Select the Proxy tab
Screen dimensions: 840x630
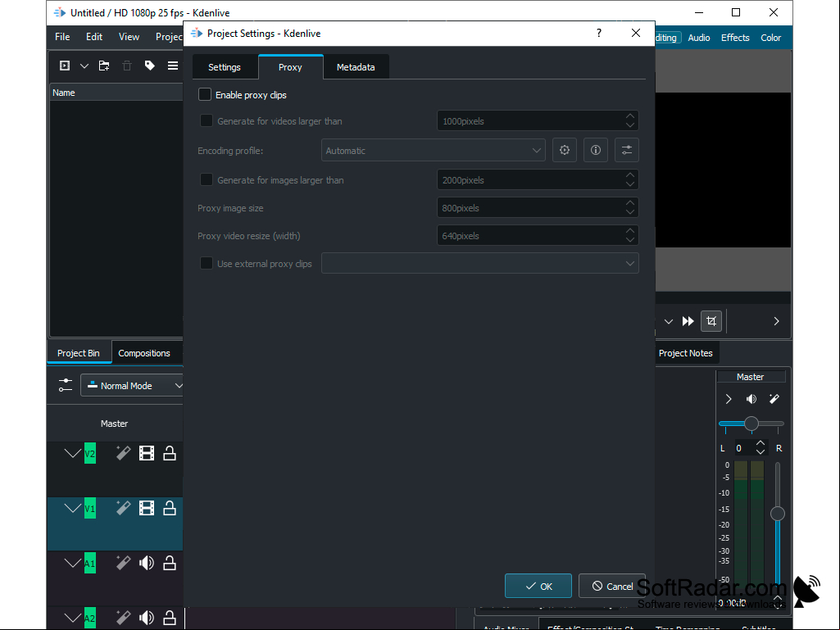(x=290, y=67)
